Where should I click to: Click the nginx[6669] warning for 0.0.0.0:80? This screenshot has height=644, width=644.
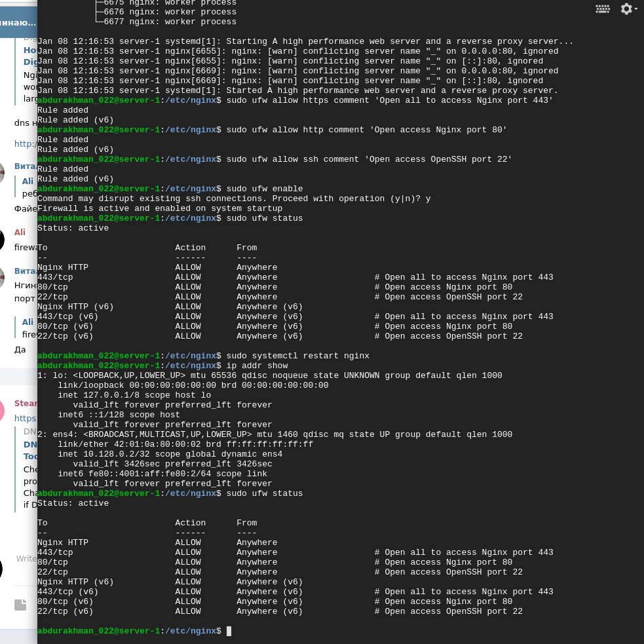298,71
